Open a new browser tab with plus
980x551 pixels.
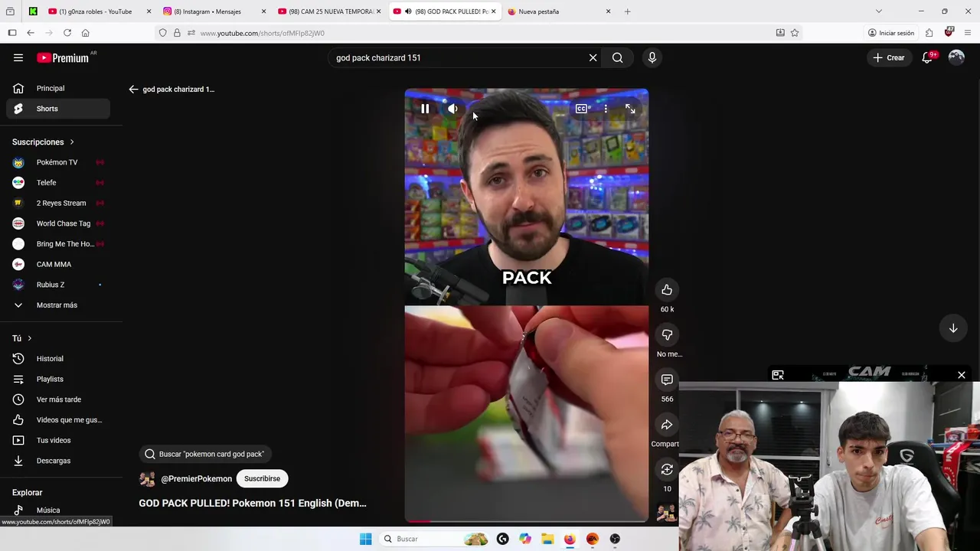click(x=627, y=11)
